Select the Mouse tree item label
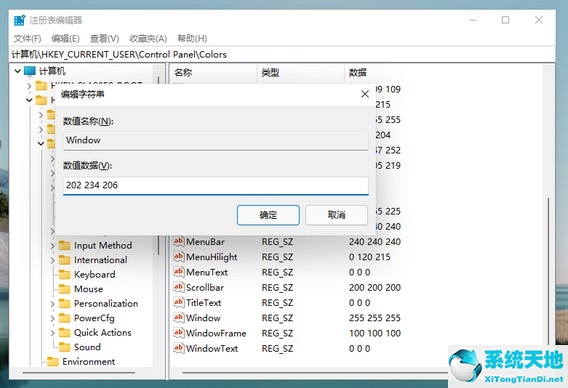 point(89,289)
